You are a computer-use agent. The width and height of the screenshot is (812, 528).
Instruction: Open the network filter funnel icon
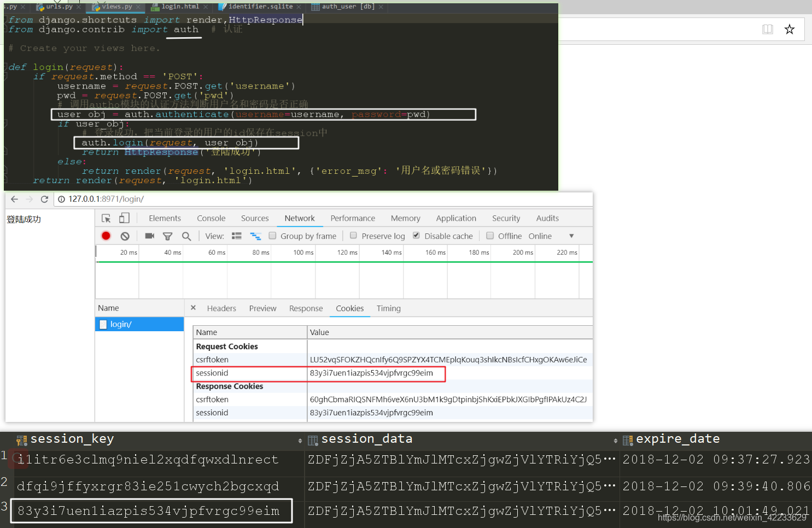pos(168,236)
